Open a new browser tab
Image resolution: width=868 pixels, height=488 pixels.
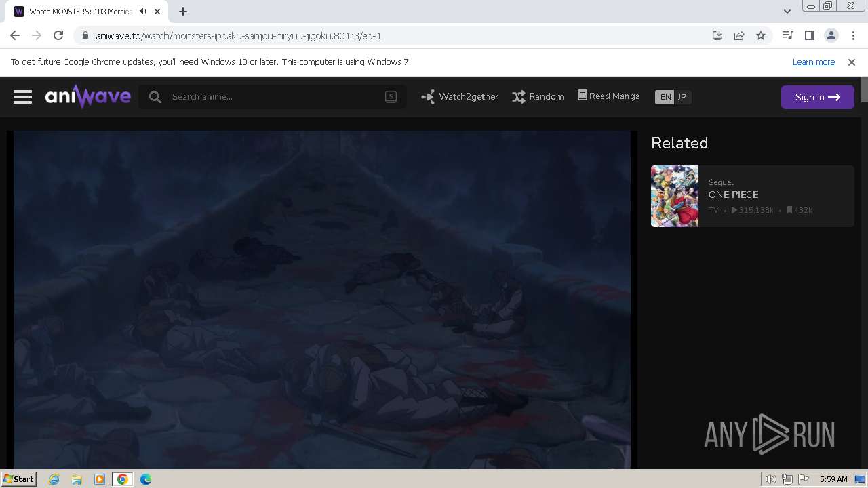[x=183, y=12]
